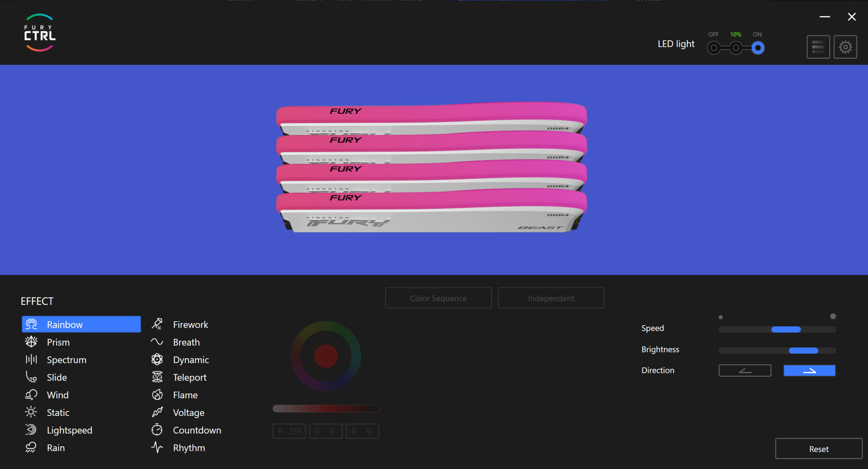Image resolution: width=868 pixels, height=469 pixels.
Task: Select the Firework rocket icon
Action: tap(157, 324)
